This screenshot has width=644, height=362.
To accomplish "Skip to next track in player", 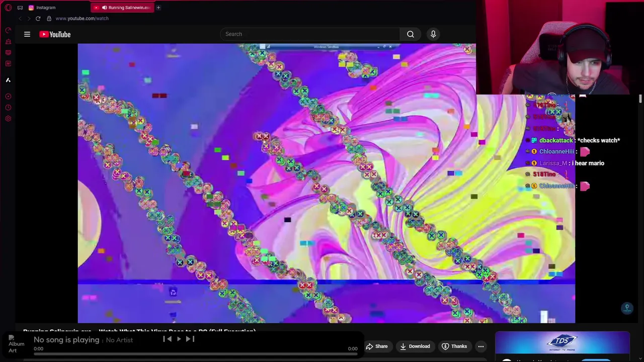I will [x=190, y=339].
